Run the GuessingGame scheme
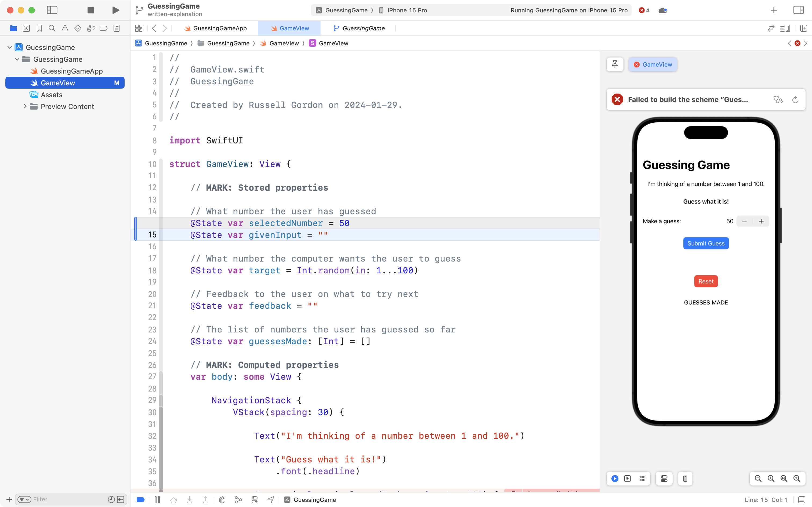This screenshot has width=812, height=507. pos(115,10)
